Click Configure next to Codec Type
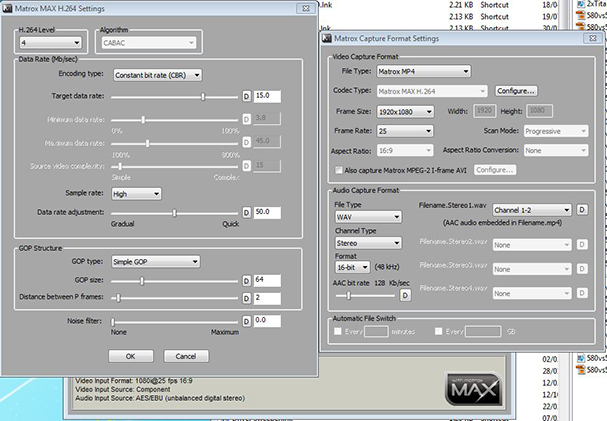Screen dimensions: 607x421 click(x=516, y=91)
